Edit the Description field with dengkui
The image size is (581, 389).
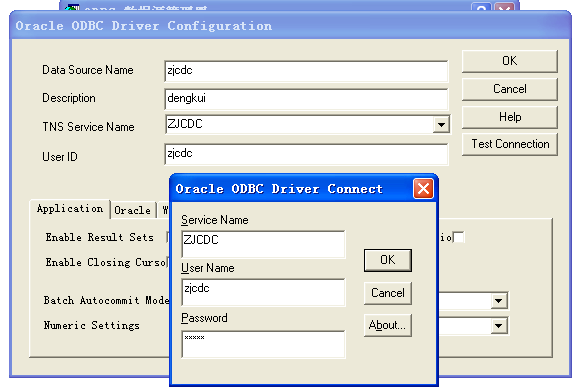coord(306,99)
